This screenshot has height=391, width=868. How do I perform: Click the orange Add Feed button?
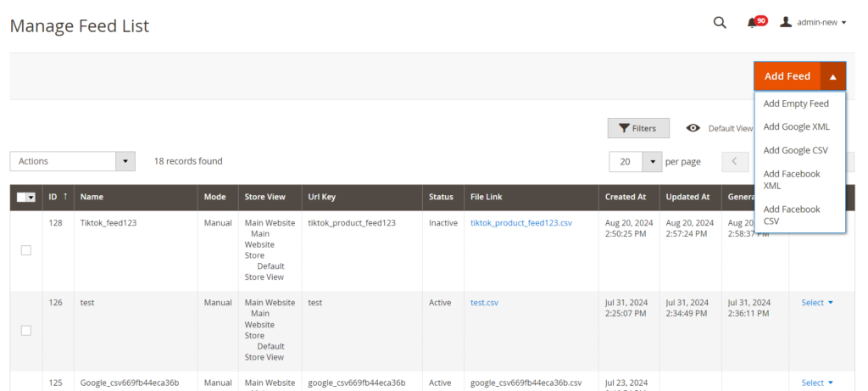click(787, 76)
